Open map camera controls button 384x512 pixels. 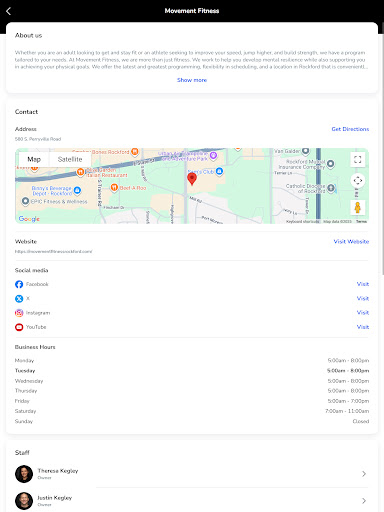(358, 180)
